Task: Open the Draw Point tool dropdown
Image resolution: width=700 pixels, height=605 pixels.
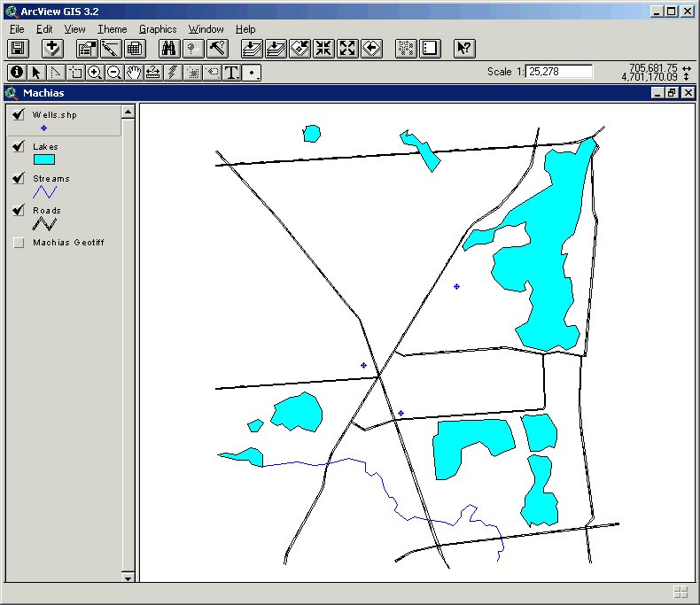Action: point(253,73)
